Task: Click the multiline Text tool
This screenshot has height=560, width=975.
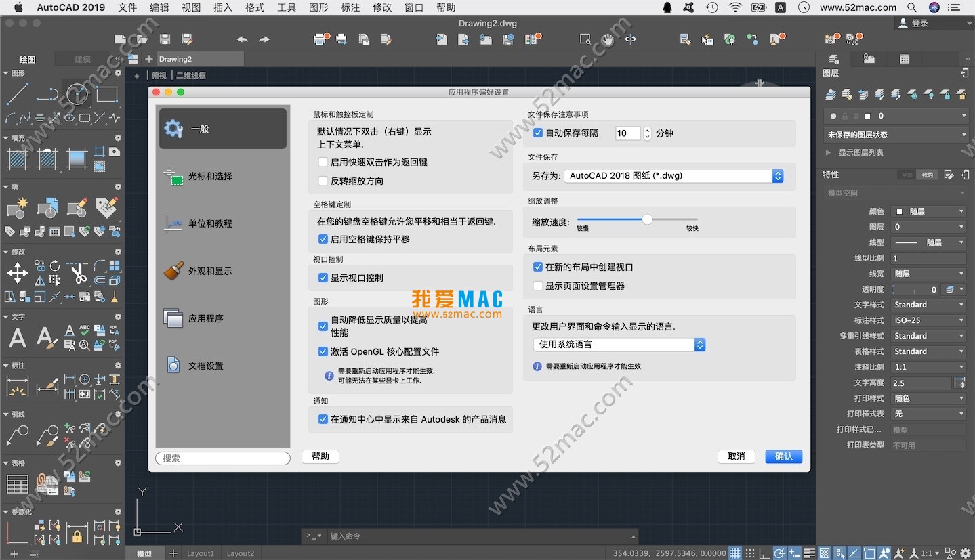Action: pos(18,337)
